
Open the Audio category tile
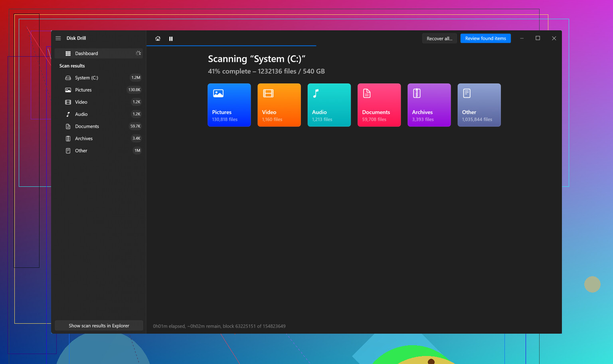pos(329,105)
